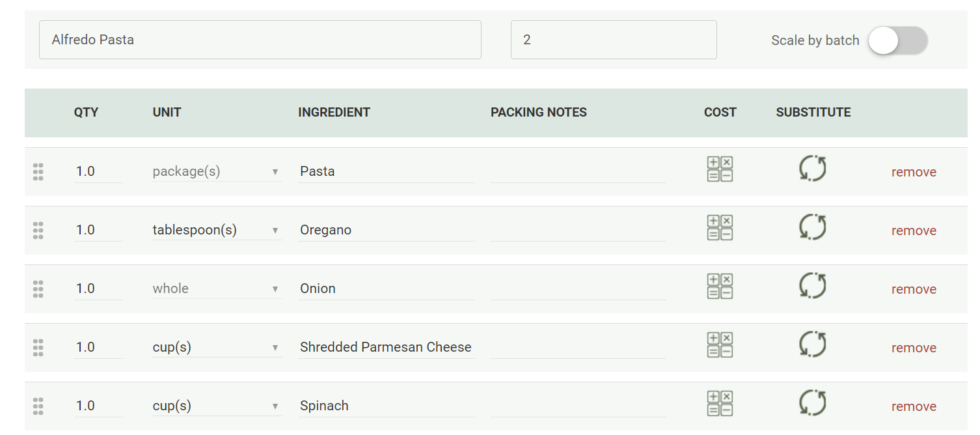Open cost calculator for Oregano row
The image size is (980, 435).
click(720, 228)
